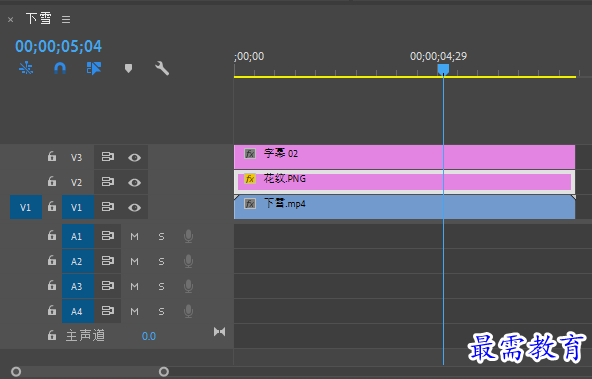Hide track V2 output eye
592x379 pixels.
[134, 183]
